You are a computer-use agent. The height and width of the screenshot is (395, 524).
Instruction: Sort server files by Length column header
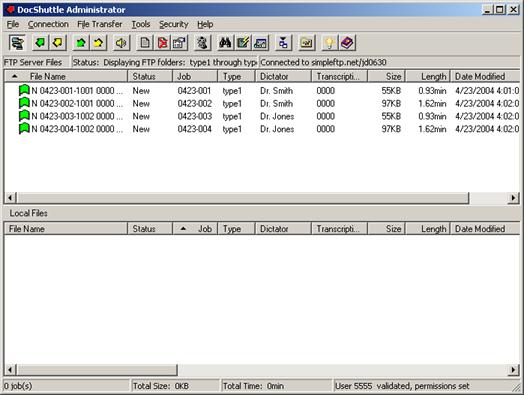tap(428, 76)
